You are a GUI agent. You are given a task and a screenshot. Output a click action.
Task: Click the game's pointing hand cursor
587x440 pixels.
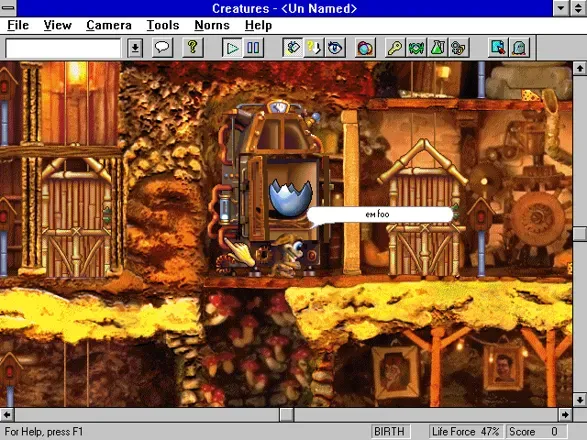[241, 252]
